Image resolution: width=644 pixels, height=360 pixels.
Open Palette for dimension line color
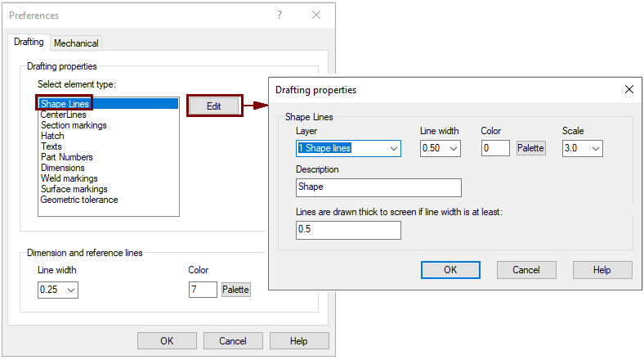click(236, 290)
